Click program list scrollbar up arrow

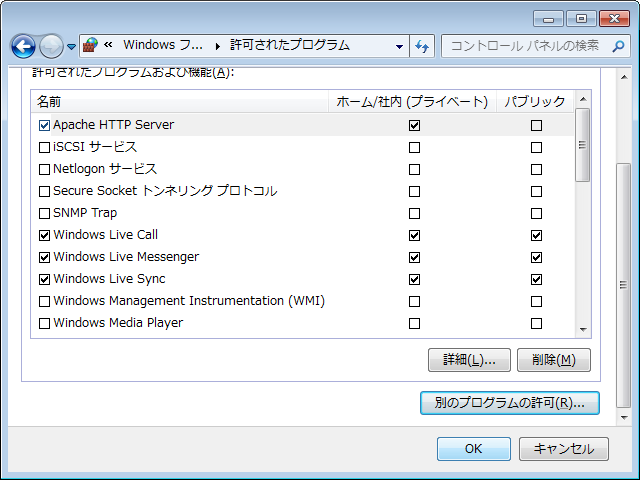click(583, 99)
